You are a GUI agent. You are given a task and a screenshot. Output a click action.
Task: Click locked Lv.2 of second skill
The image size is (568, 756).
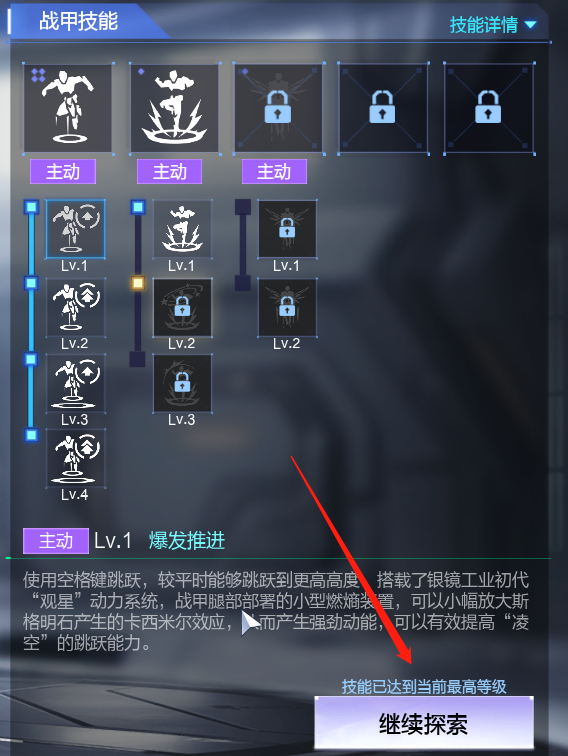coord(182,307)
